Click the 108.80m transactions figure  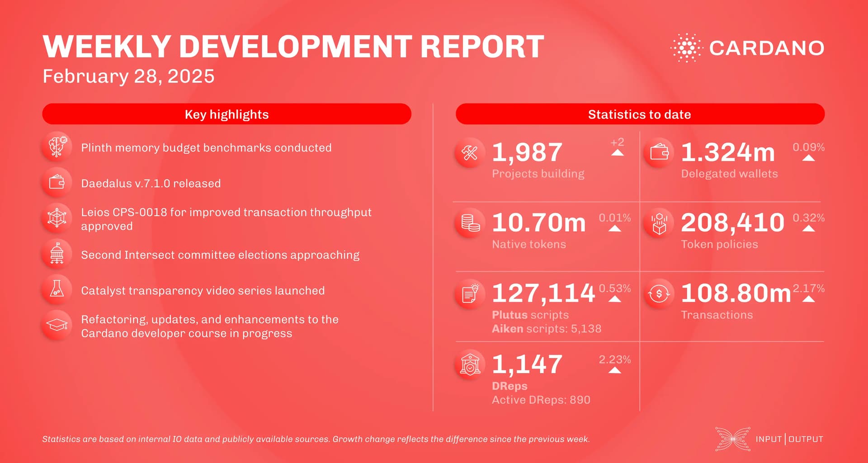click(736, 293)
